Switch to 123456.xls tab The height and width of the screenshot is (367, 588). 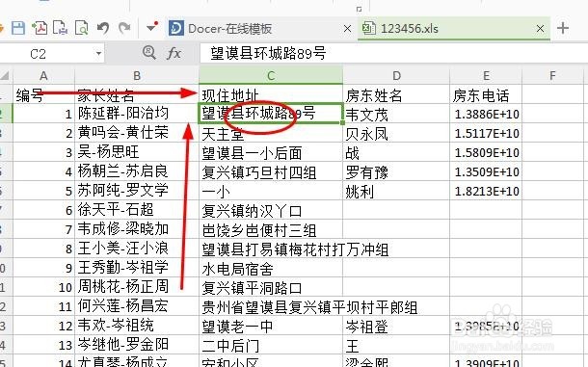[409, 29]
